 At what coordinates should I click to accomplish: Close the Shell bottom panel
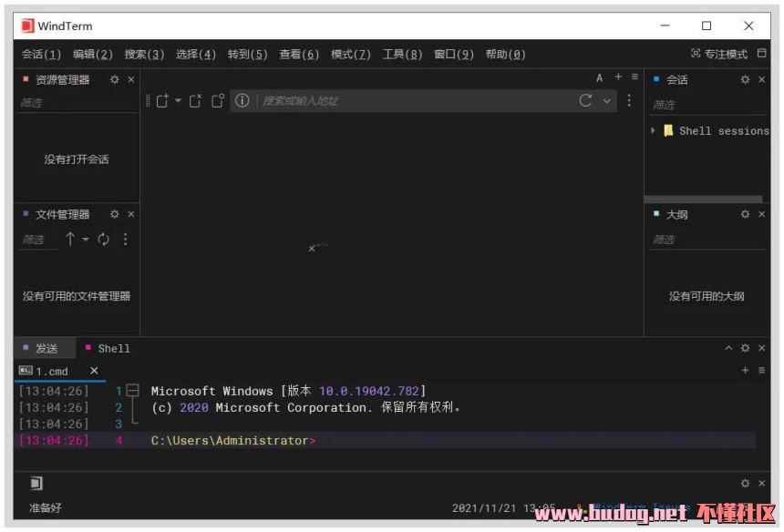tap(761, 348)
